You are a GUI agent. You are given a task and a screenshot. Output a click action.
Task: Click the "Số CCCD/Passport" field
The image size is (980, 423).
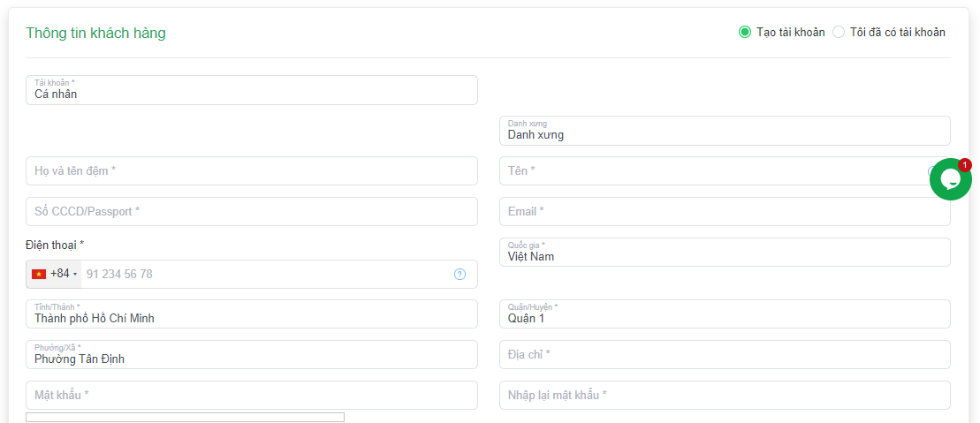tap(252, 212)
